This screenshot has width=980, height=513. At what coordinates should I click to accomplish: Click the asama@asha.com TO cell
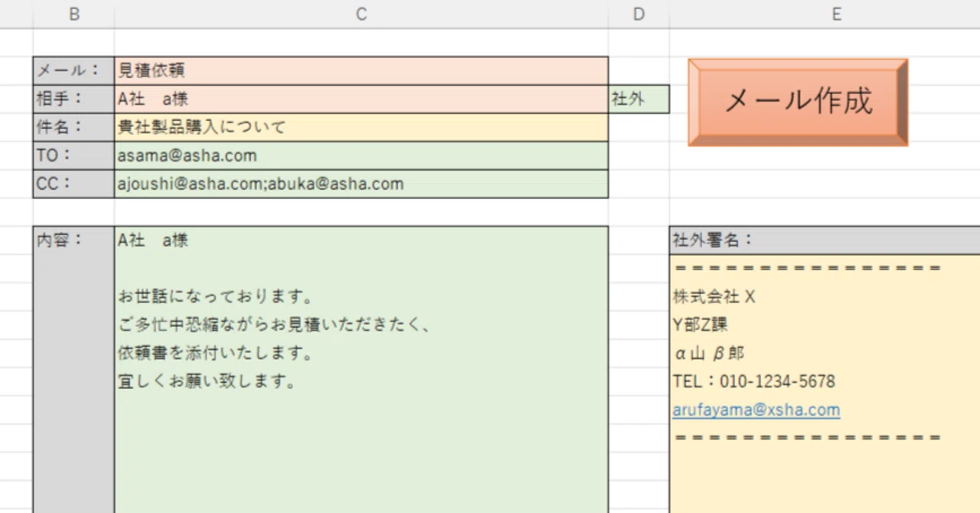pos(361,155)
